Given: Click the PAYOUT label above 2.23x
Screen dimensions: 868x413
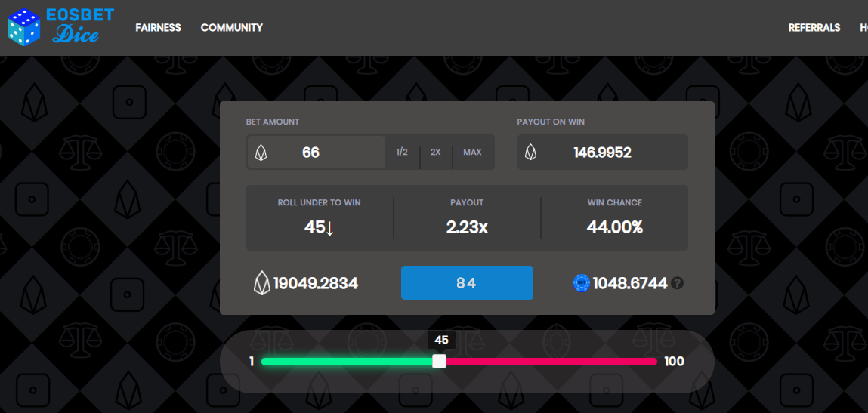Looking at the screenshot, I should pos(467,202).
